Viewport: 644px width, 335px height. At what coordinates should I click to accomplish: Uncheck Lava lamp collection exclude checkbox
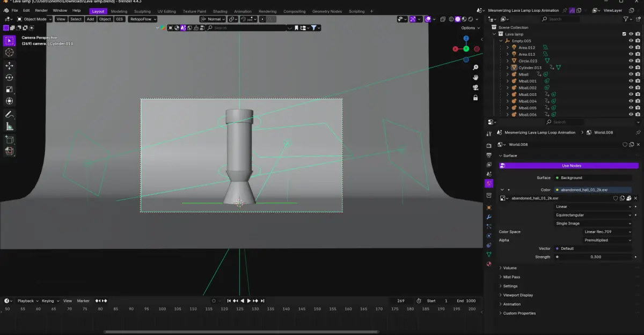(624, 34)
